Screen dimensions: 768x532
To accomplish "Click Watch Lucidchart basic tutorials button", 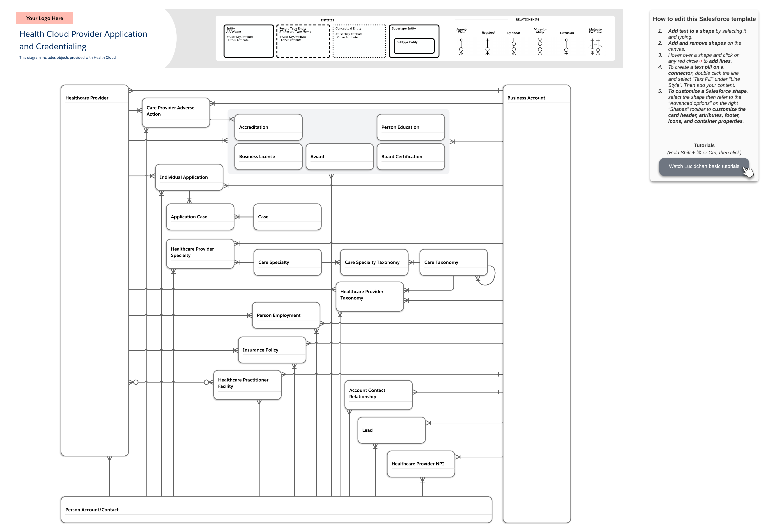I will pyautogui.click(x=704, y=166).
